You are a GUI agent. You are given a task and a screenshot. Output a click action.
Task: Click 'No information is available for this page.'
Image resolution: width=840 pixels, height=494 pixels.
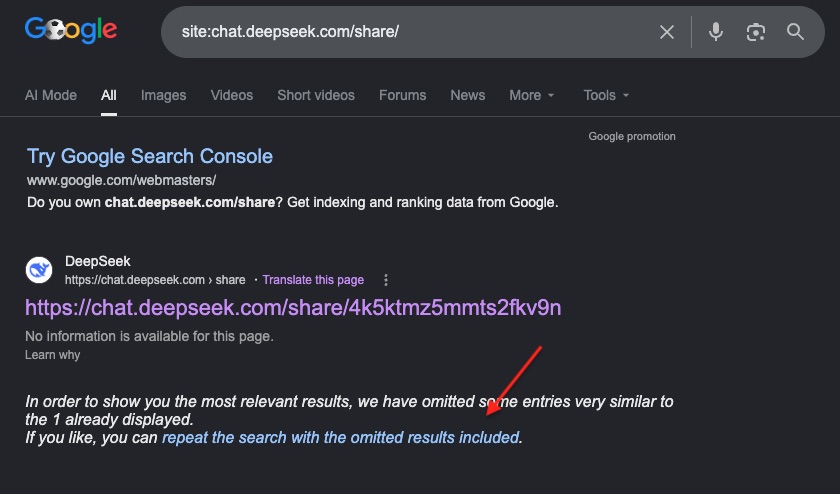tap(149, 336)
